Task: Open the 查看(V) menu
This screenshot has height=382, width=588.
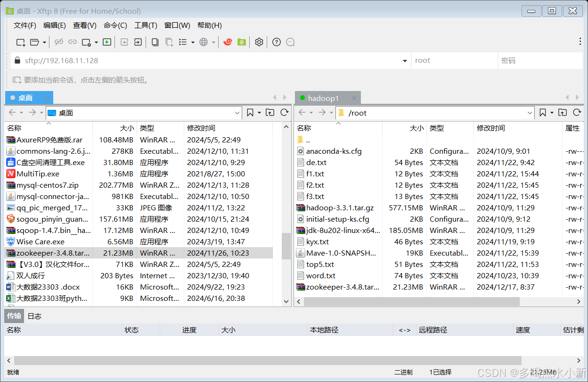Action: point(85,25)
